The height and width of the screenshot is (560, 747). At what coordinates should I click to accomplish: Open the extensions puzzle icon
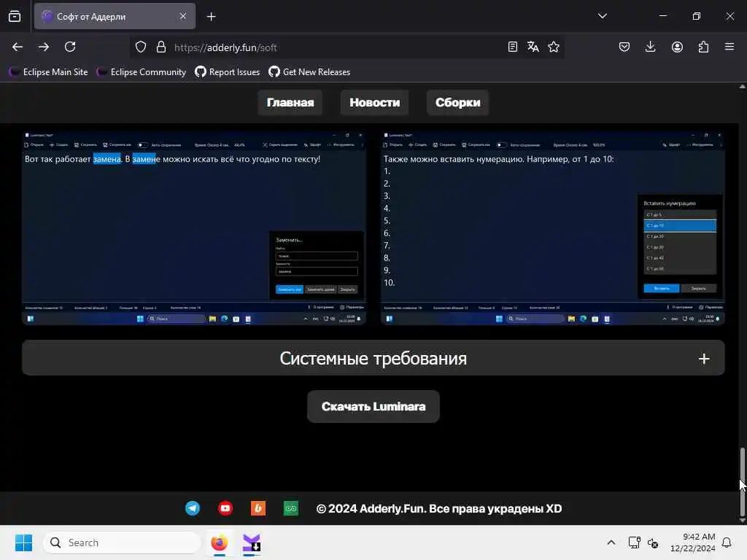pos(703,47)
